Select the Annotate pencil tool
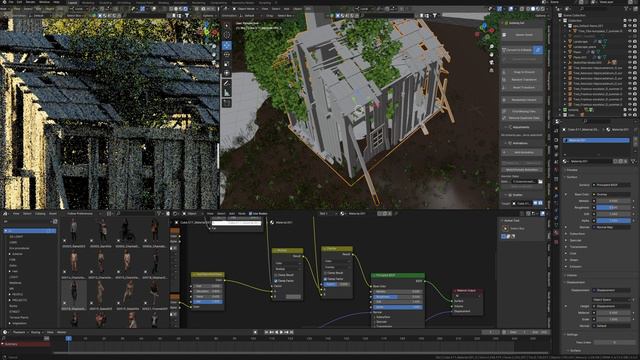 coord(227,84)
